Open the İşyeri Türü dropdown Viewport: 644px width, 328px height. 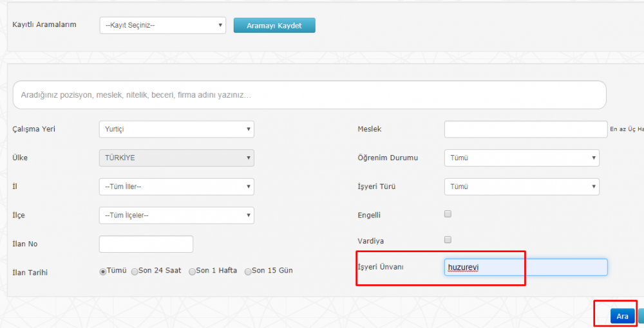coord(522,187)
